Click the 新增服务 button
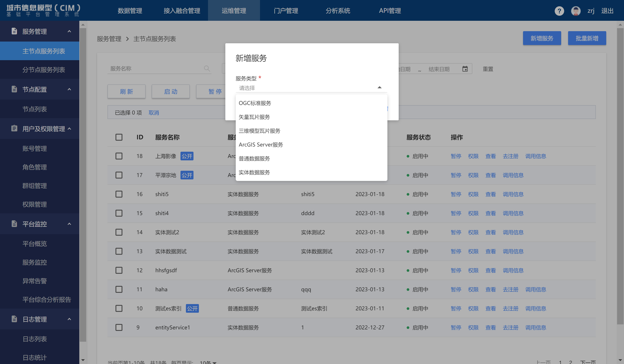 [542, 38]
